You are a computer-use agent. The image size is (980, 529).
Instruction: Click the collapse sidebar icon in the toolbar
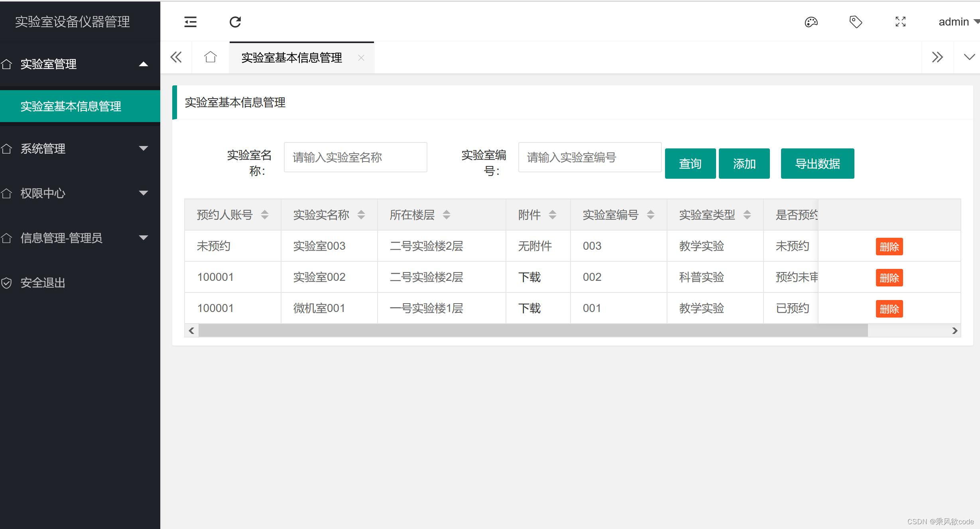(x=190, y=22)
